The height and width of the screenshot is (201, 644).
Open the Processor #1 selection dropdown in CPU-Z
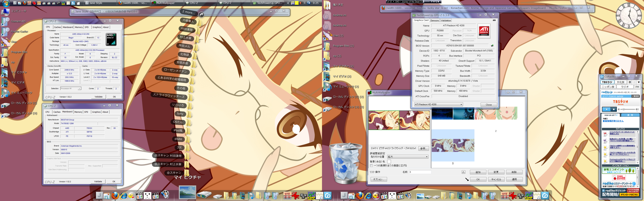click(71, 89)
